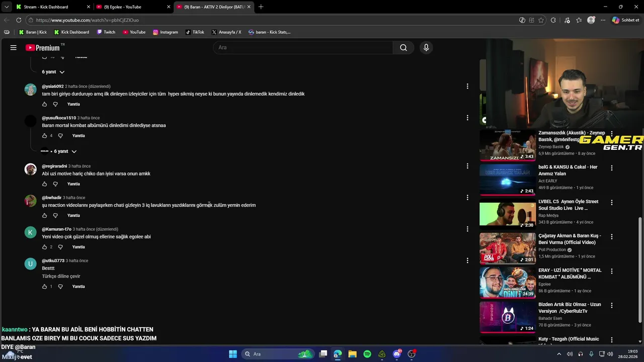Open File Explorer from the taskbar
Viewport: 644px width, 362px height.
[x=352, y=354]
